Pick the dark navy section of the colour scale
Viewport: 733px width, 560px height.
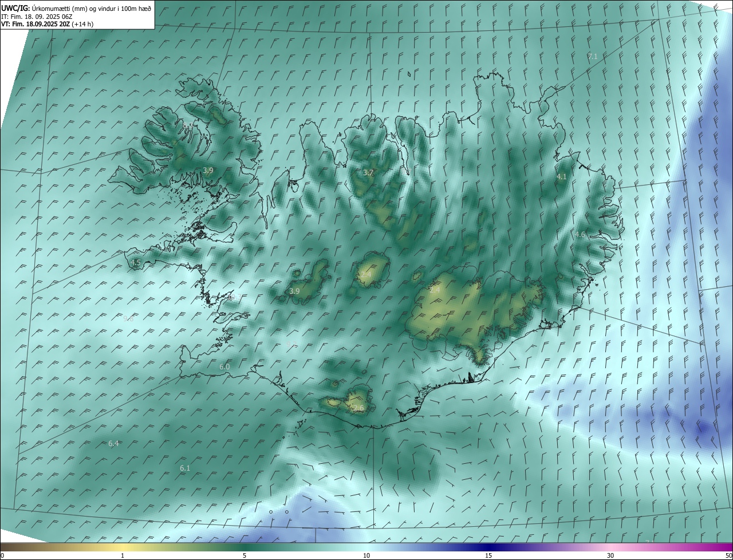488,547
